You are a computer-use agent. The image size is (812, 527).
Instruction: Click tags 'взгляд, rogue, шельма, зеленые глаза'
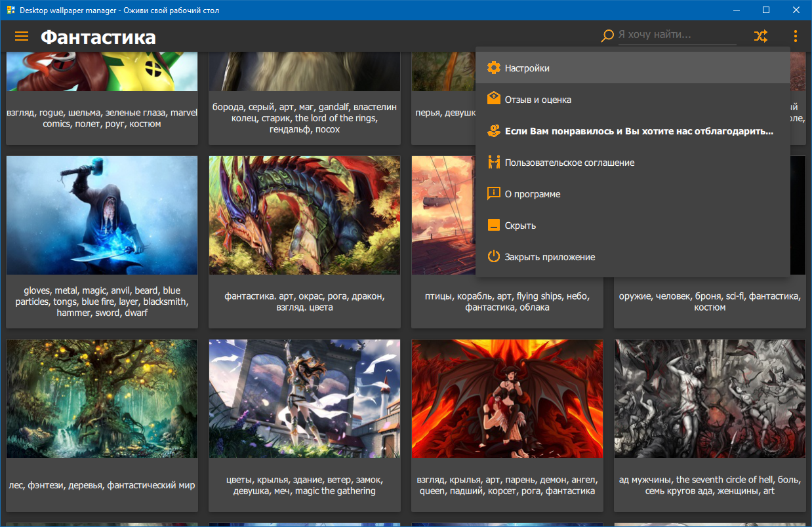tap(102, 118)
